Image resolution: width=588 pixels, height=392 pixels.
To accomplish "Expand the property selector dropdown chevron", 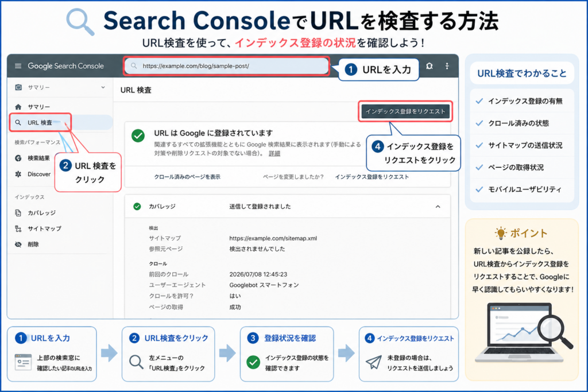I will coord(103,87).
